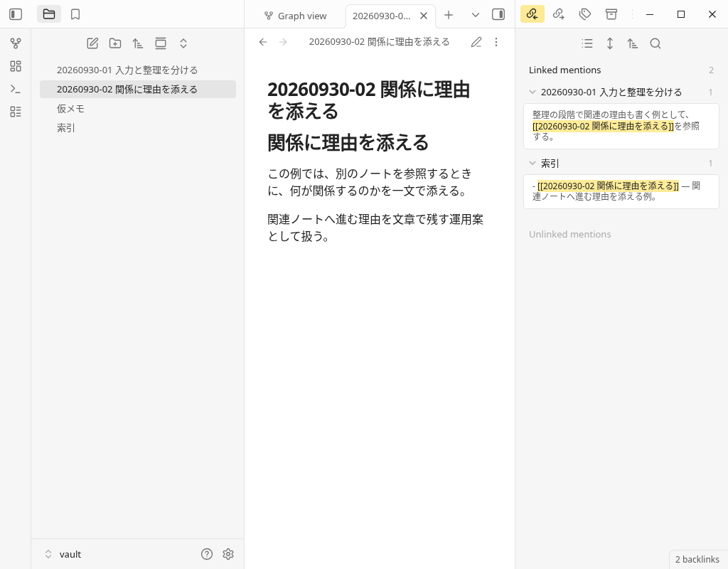Toggle the left sidebar collapse icon
The width and height of the screenshot is (728, 569).
pyautogui.click(x=16, y=14)
